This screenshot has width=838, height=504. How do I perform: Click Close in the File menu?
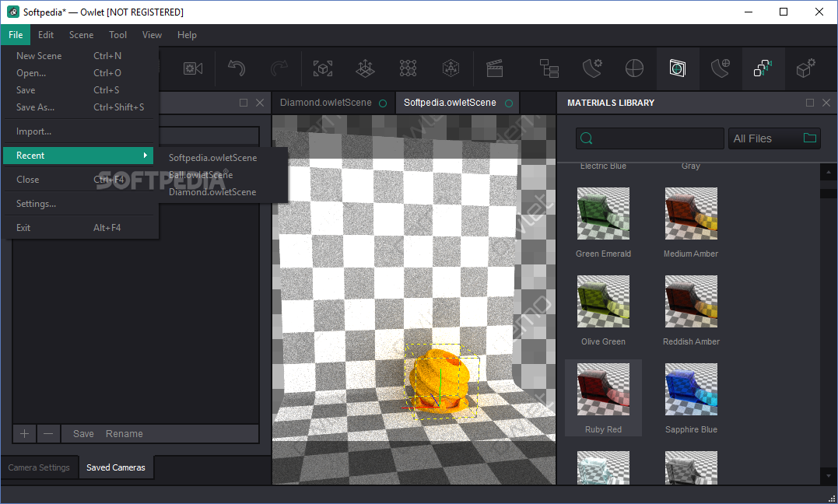79,179
